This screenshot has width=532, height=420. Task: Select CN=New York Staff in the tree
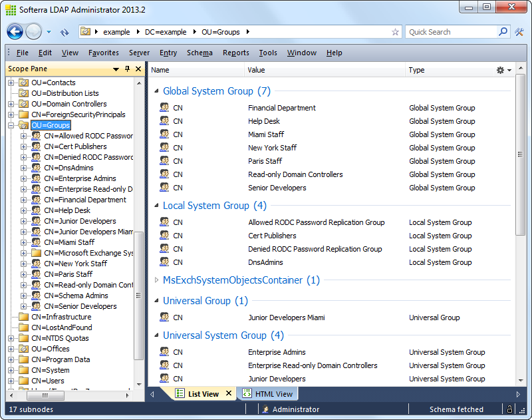point(76,264)
